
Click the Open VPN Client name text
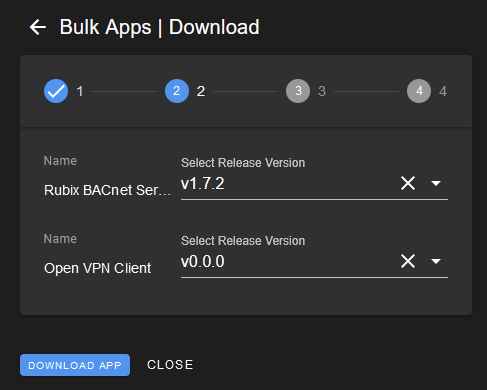tap(98, 268)
